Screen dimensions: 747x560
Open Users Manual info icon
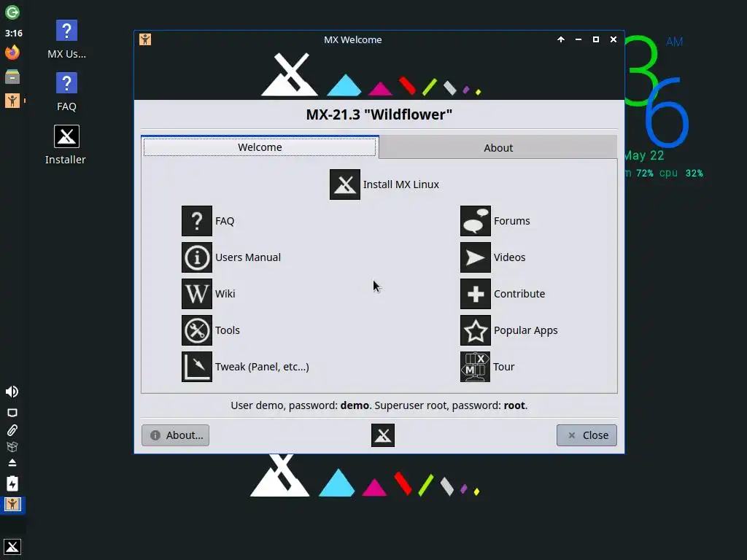point(196,257)
